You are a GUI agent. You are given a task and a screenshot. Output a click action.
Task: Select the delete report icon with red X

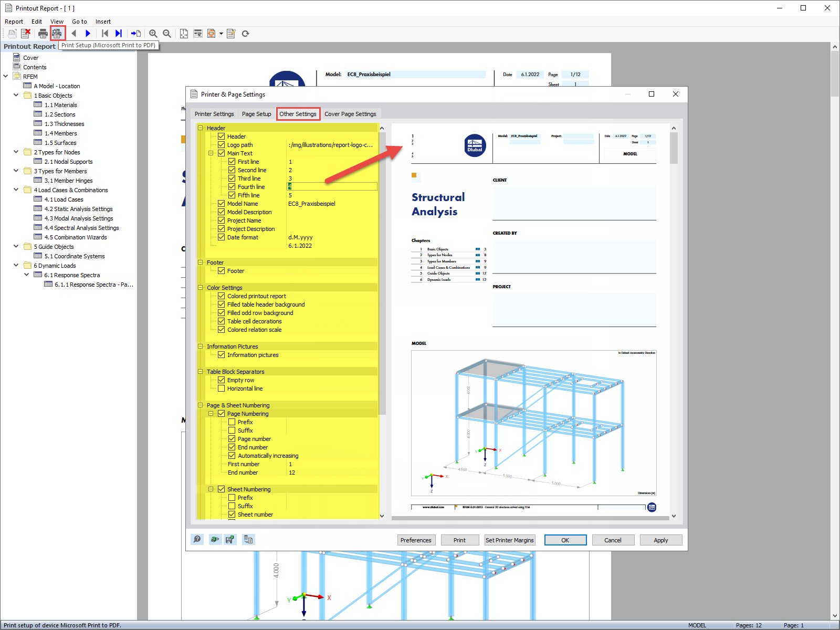pyautogui.click(x=26, y=33)
